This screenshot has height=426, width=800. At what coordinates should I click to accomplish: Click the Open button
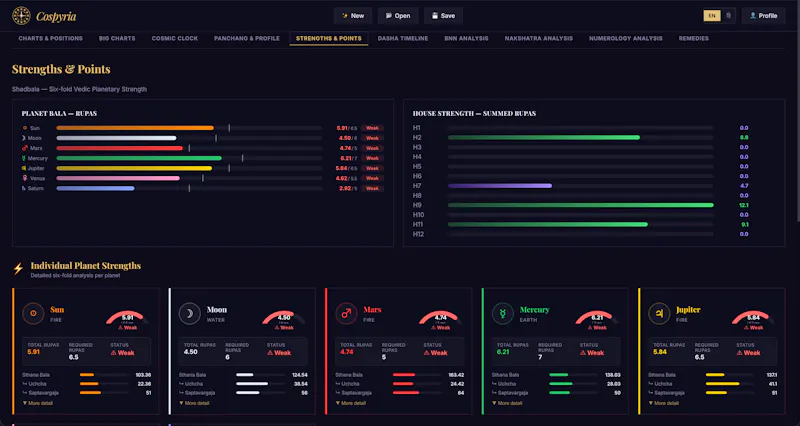398,16
